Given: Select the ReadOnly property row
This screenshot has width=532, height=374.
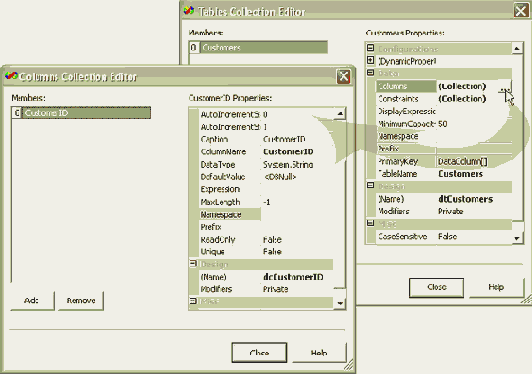Looking at the screenshot, I should tap(266, 240).
